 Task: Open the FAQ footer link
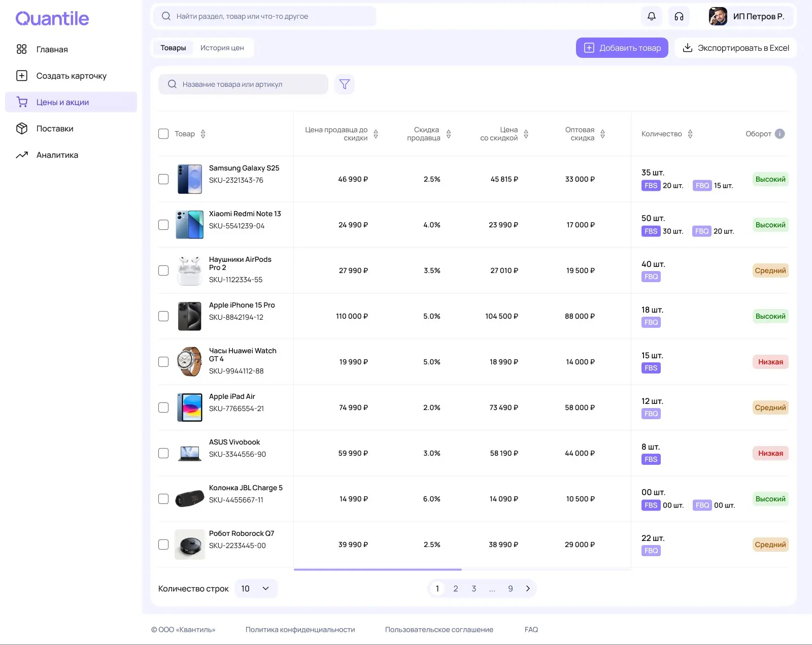tap(531, 630)
